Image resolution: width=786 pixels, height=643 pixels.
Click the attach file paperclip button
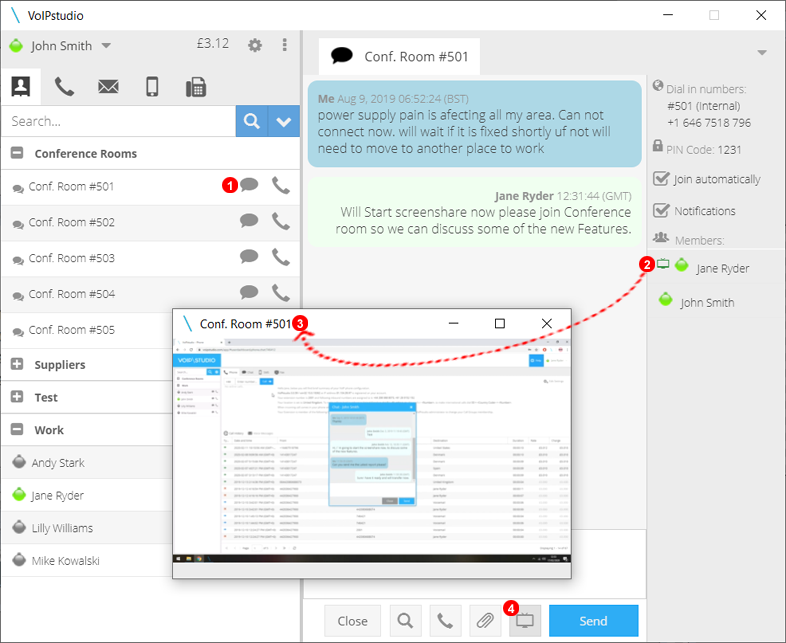coord(485,621)
